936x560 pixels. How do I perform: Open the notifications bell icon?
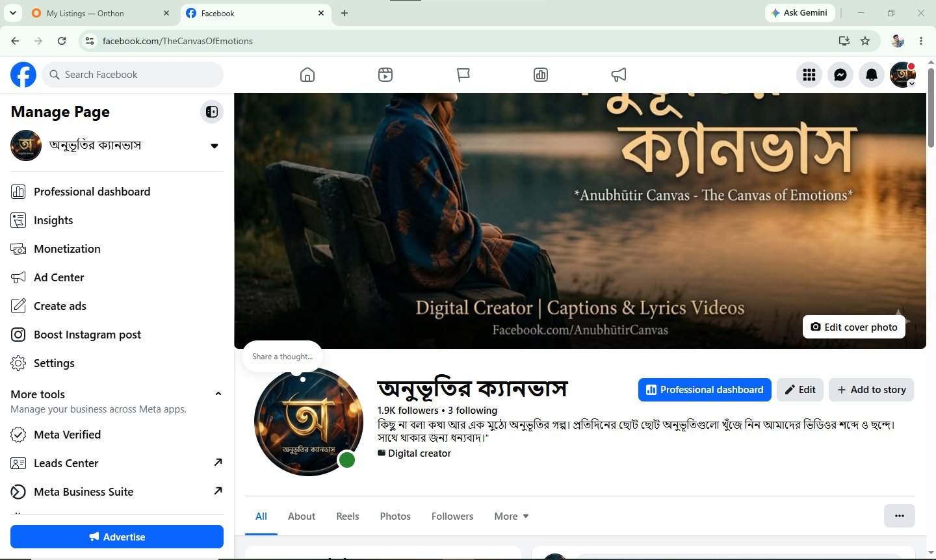pyautogui.click(x=872, y=75)
